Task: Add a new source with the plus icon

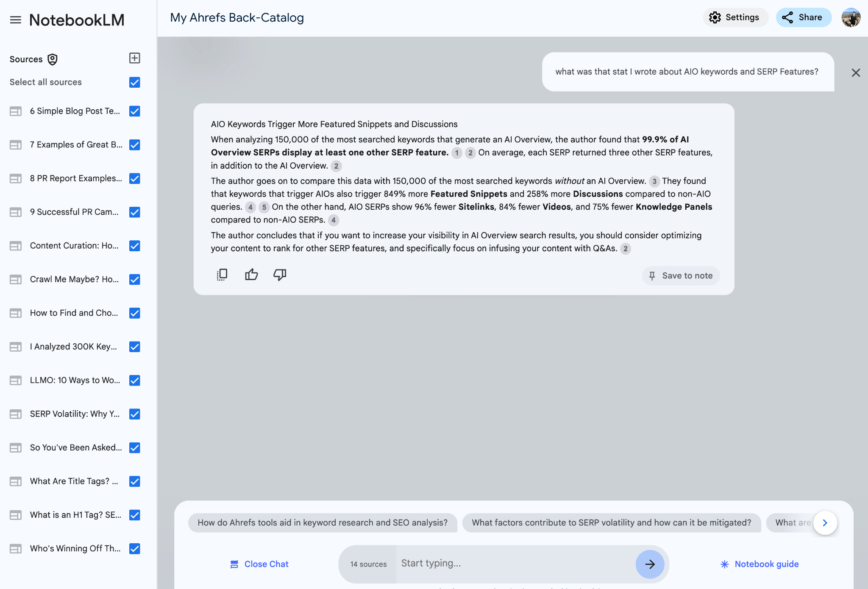Action: tap(134, 58)
